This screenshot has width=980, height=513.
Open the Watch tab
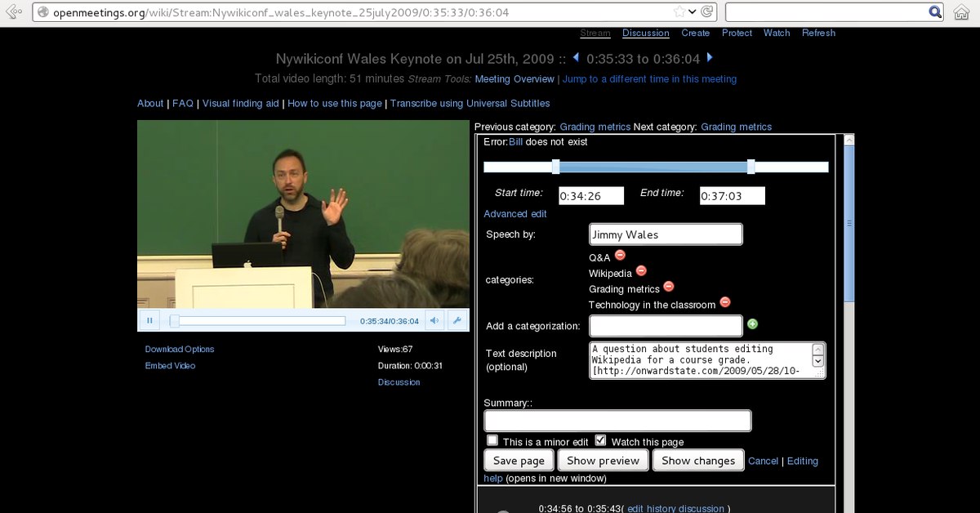pyautogui.click(x=777, y=33)
